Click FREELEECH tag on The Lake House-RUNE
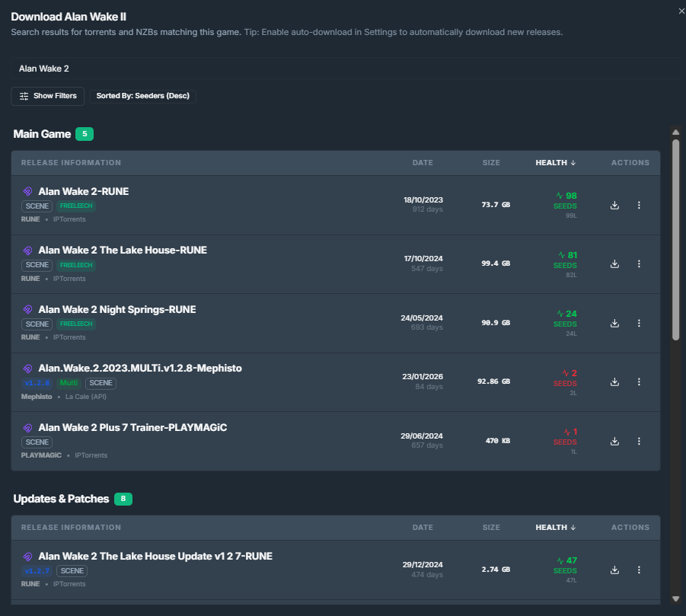 tap(76, 265)
